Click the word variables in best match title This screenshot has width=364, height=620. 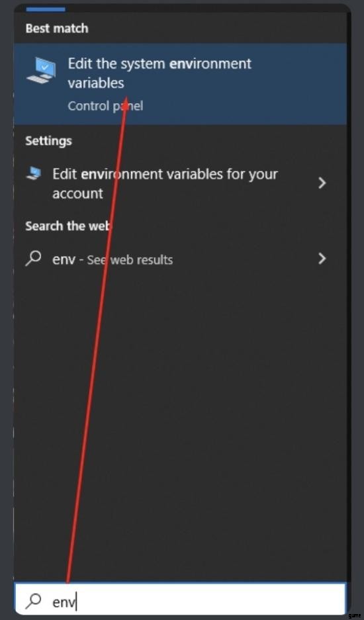point(96,83)
